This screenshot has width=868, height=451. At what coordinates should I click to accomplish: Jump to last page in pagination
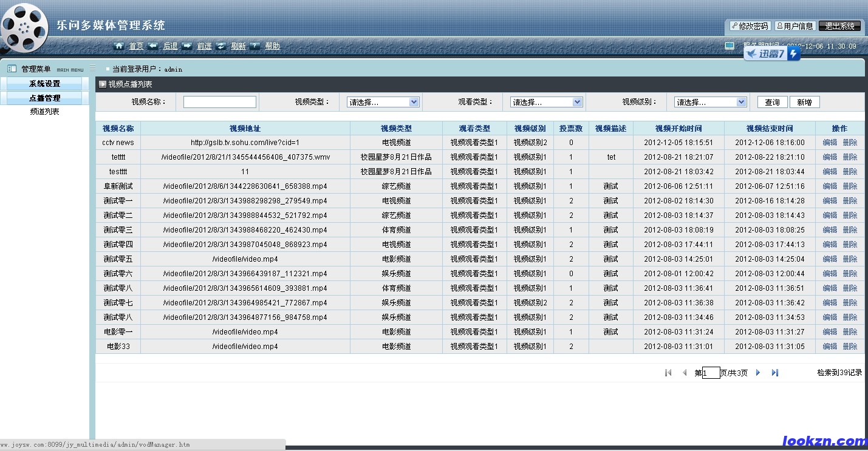click(x=775, y=373)
